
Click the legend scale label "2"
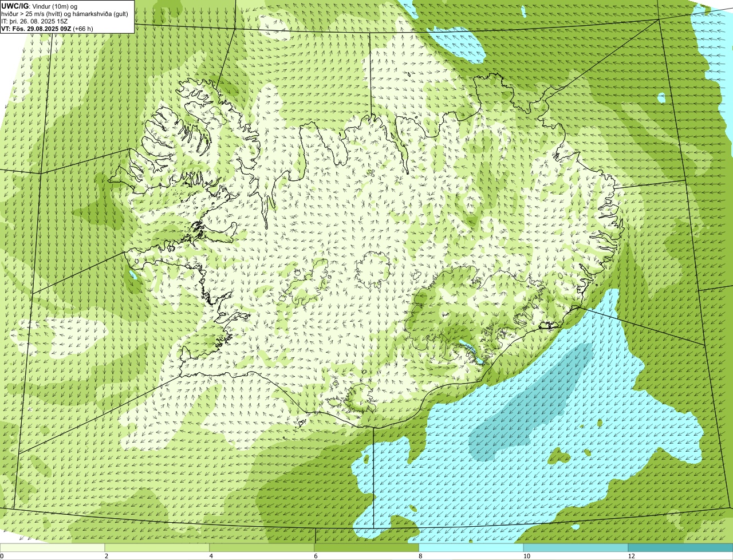tap(107, 556)
